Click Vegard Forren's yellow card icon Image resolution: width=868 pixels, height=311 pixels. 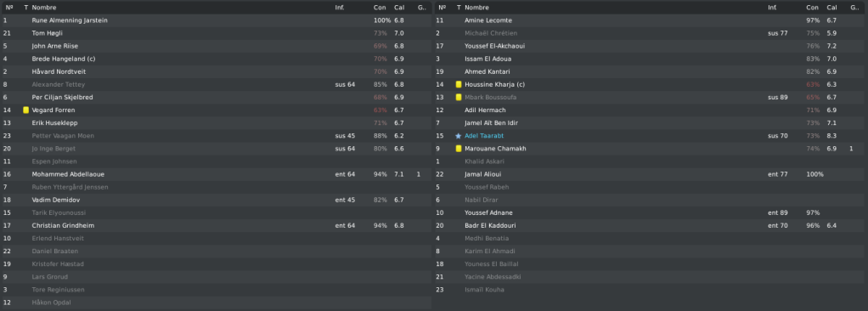(26, 110)
